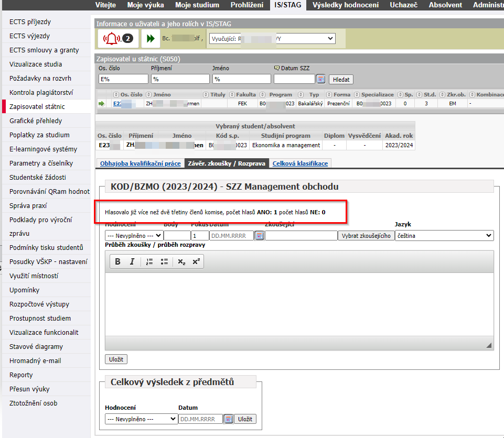Switch to Obhajoba kvalifikační práce tab
This screenshot has height=438, width=504.
pyautogui.click(x=140, y=163)
